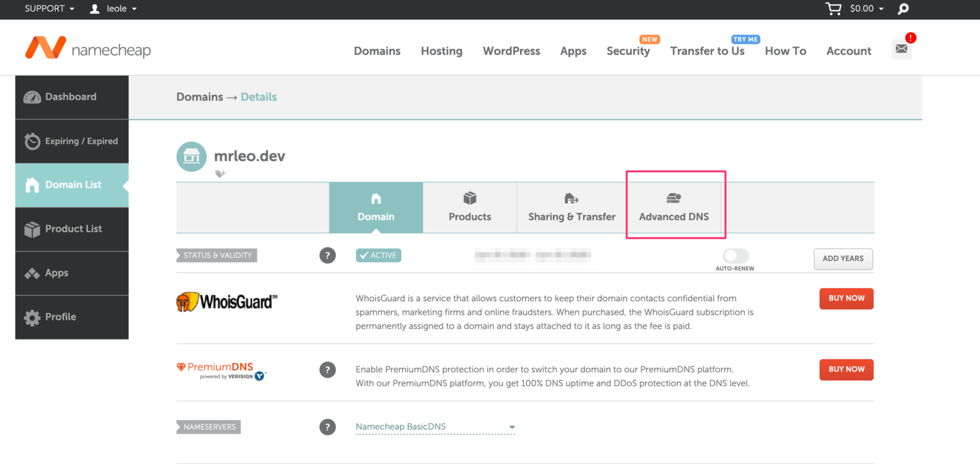Screen dimensions: 980x464
Task: Open the Account menu
Action: pos(849,51)
